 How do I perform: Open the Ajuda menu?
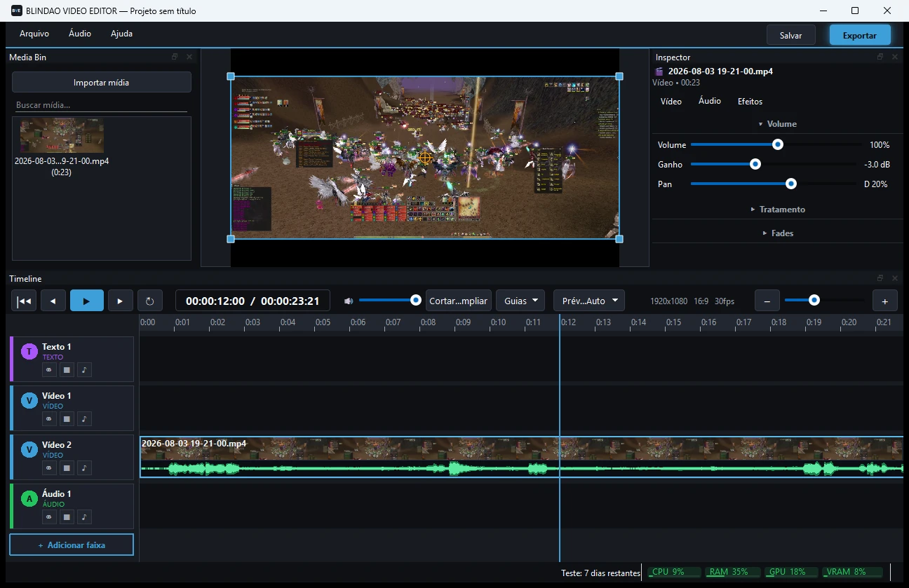[x=121, y=34]
